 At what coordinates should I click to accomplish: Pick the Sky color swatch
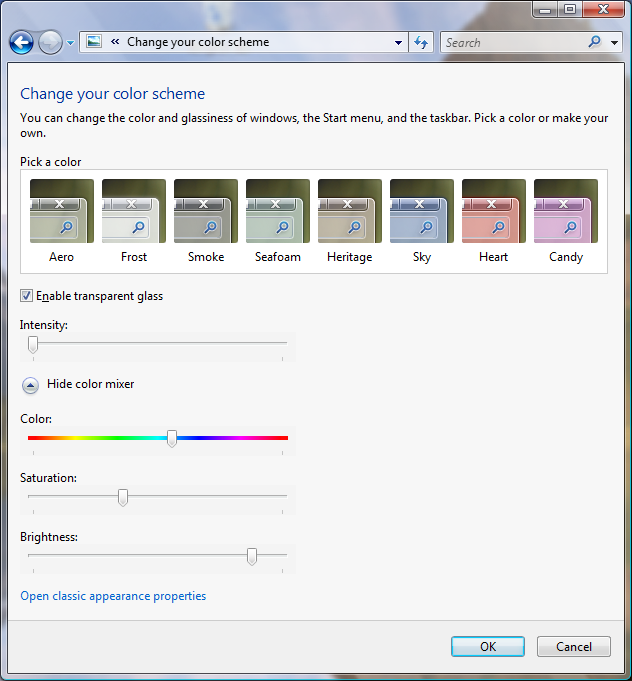click(x=422, y=211)
